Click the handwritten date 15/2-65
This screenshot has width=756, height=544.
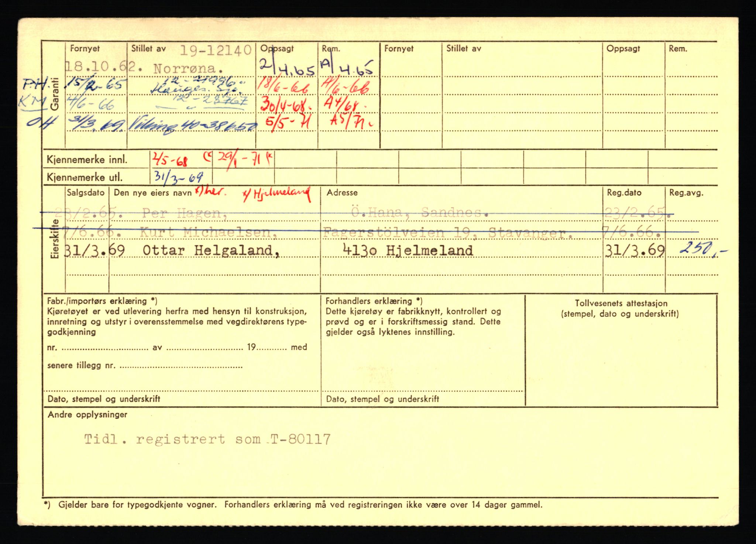pos(95,85)
